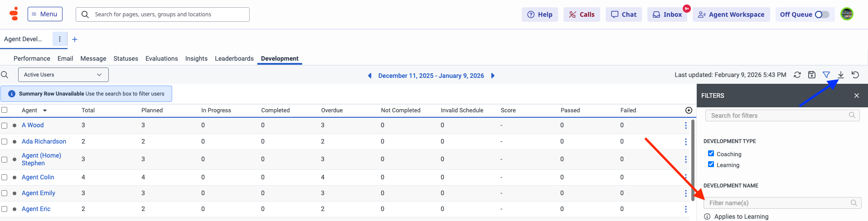Open the Agent Workspace button
868x221 pixels.
tap(731, 14)
